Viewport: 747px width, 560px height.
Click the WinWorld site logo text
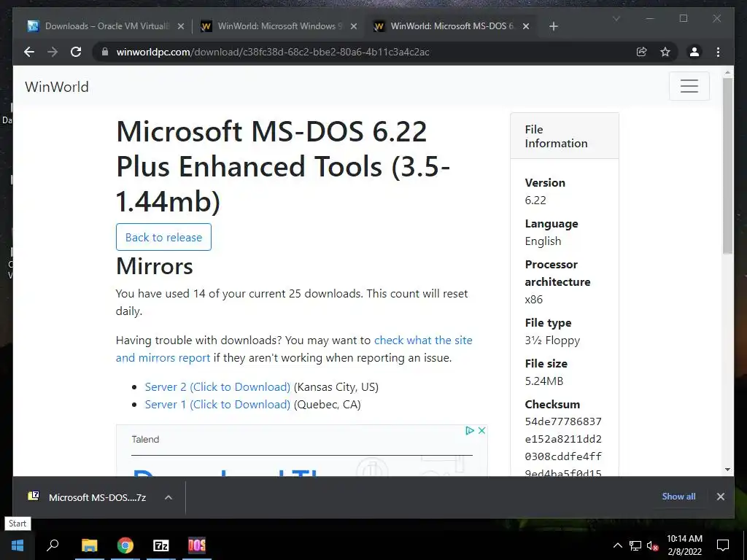coord(57,87)
